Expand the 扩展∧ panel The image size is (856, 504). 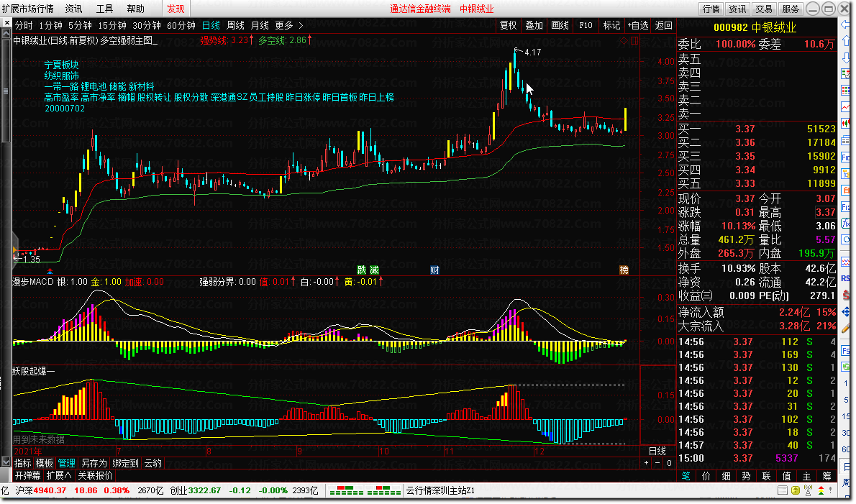coord(59,475)
